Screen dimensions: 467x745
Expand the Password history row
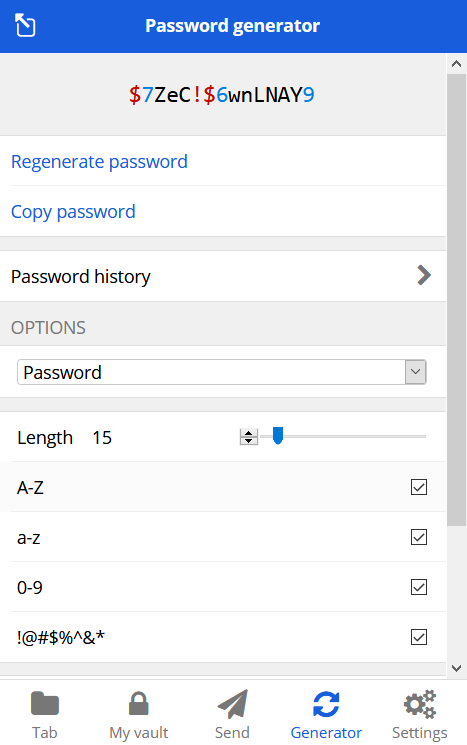[x=223, y=276]
